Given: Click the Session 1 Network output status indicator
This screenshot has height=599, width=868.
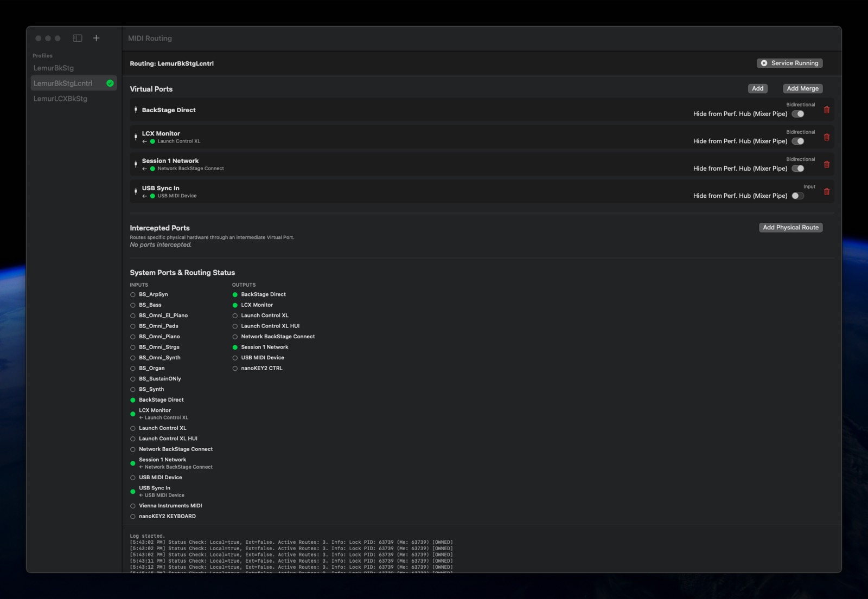Looking at the screenshot, I should pyautogui.click(x=235, y=347).
